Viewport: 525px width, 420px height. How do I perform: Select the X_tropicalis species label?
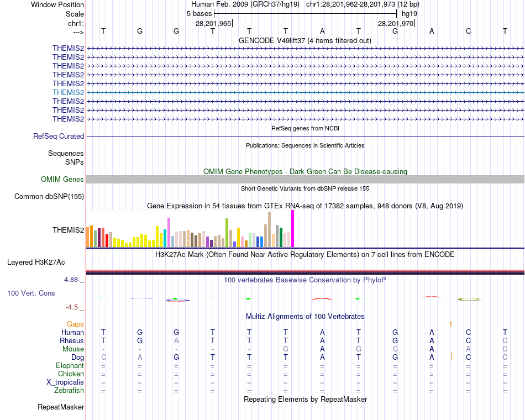(65, 382)
